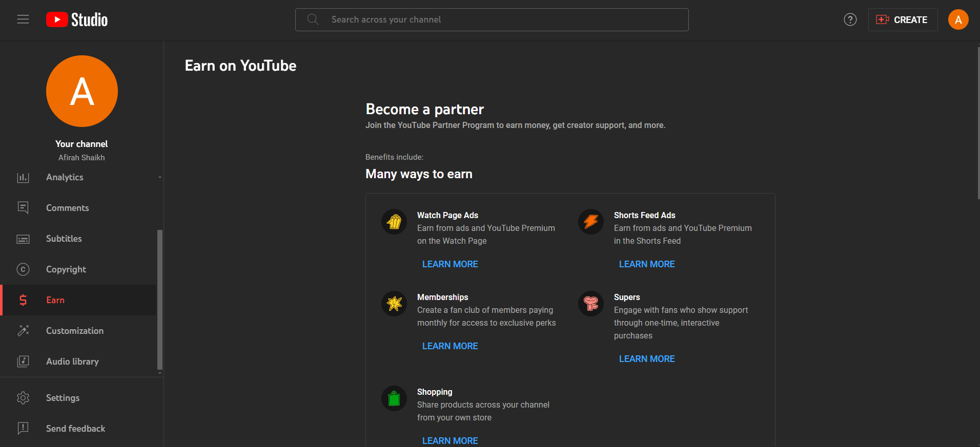The image size is (980, 447).
Task: Click the Afirah Shaikh channel name
Action: 81,158
